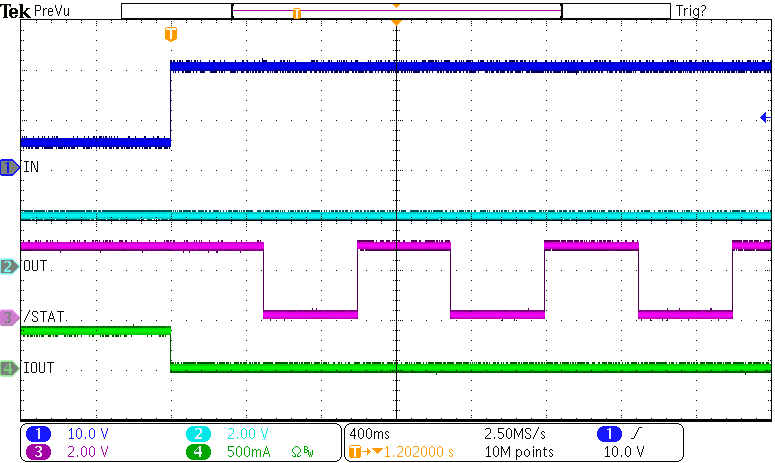Click the channel 1 IN ground marker
Screen dimensions: 775x463
(9, 168)
